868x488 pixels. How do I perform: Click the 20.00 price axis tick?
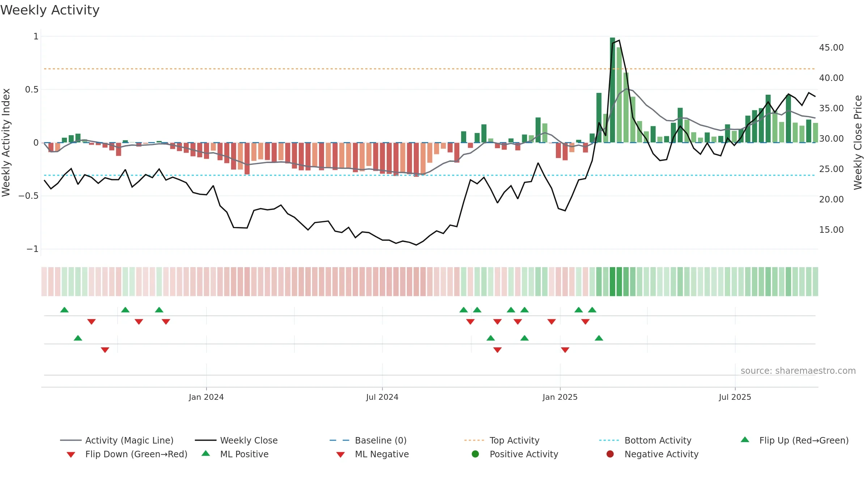pyautogui.click(x=831, y=200)
